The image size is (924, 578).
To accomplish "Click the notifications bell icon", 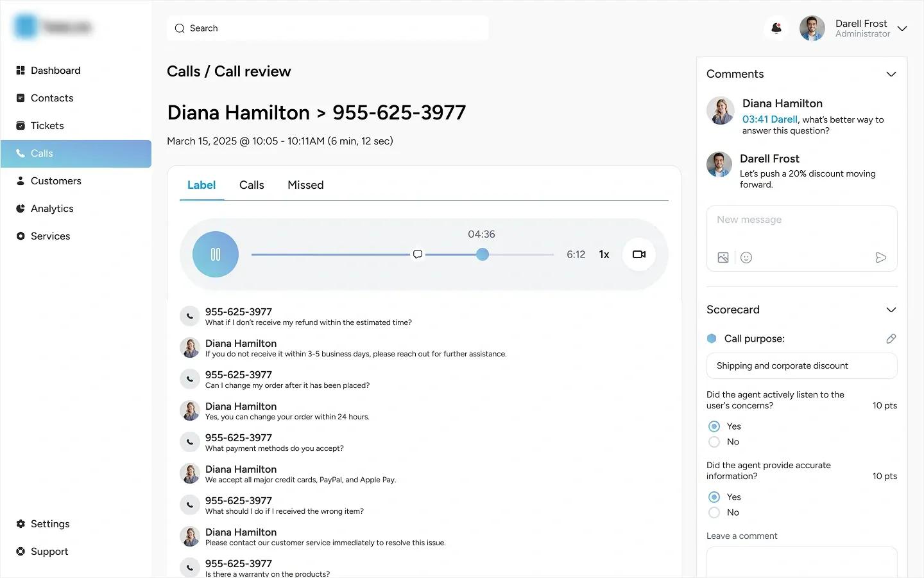I will tap(776, 28).
